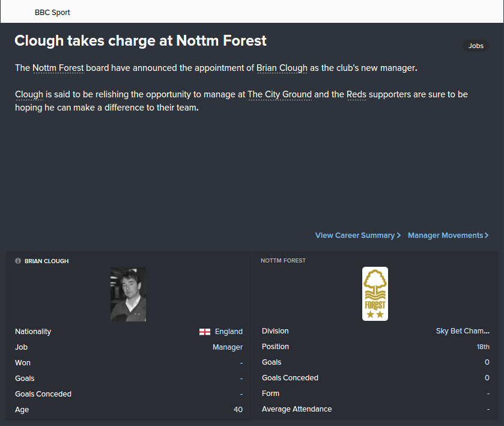Click the chevron after Manager Movements
The height and width of the screenshot is (426, 504).
pos(487,236)
